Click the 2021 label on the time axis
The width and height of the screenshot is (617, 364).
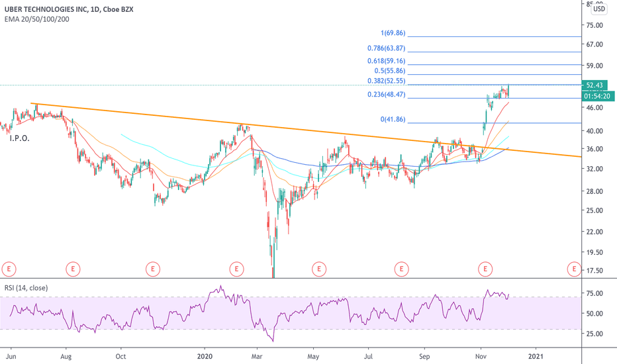pos(536,357)
